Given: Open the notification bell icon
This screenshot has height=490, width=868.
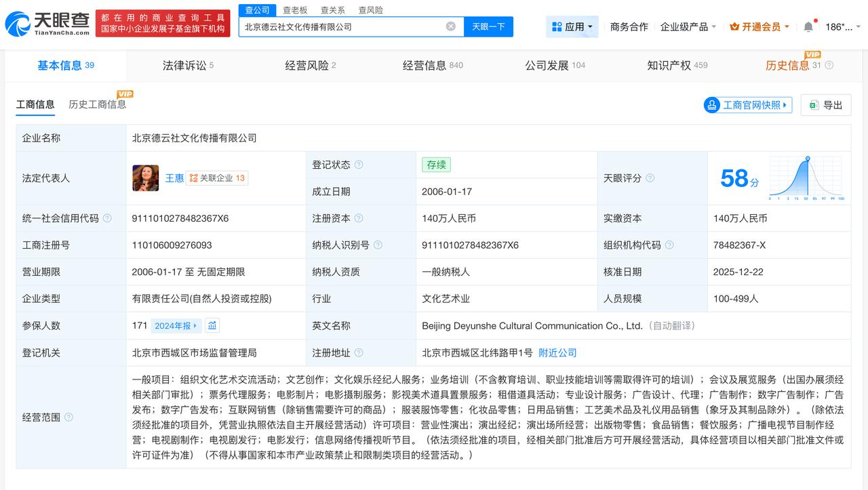Looking at the screenshot, I should coord(808,27).
